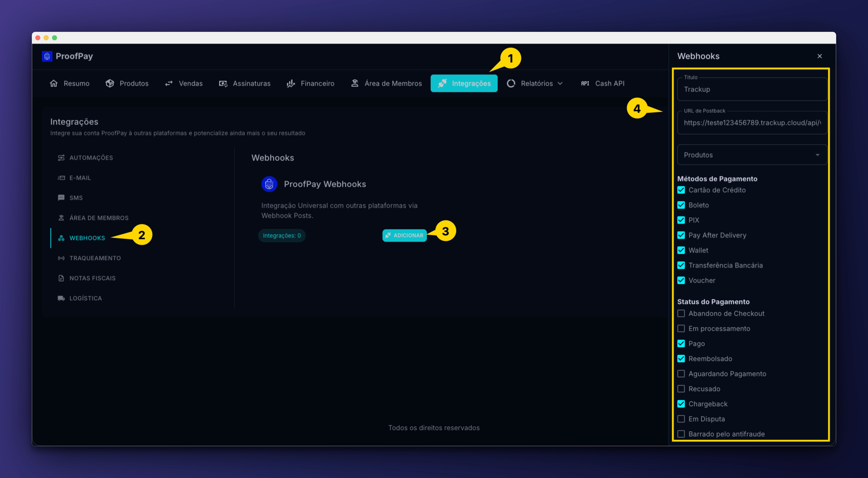This screenshot has width=868, height=478.
Task: Toggle the PIX checkbox
Action: 681,220
